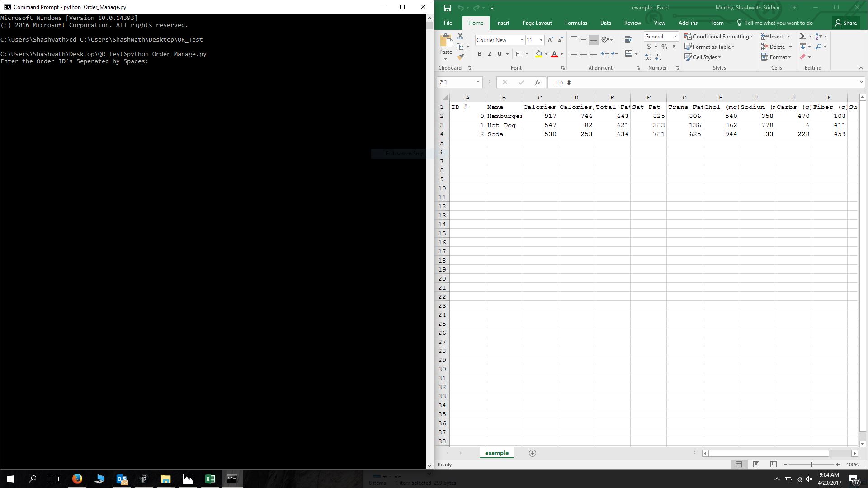Click the Format Painter brush icon
Viewport: 868px width, 488px height.
click(x=460, y=57)
